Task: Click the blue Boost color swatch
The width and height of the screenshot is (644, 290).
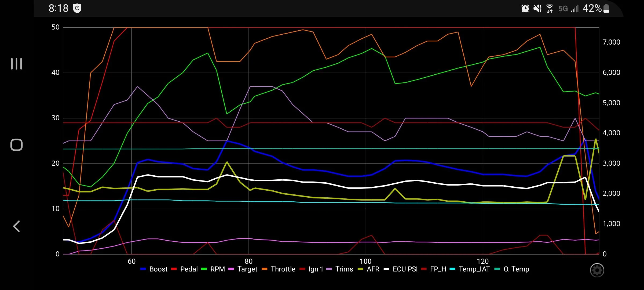Action: click(143, 269)
